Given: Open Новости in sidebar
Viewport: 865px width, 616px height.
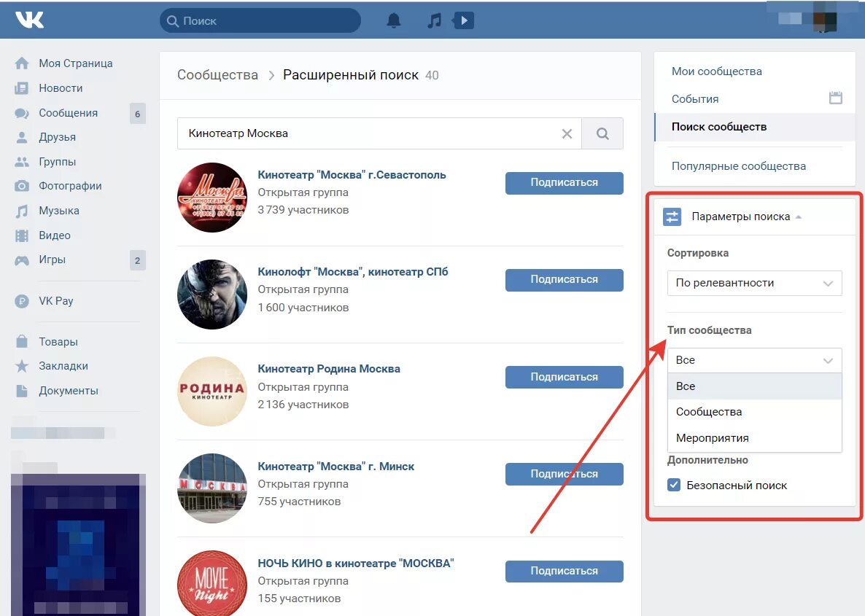Looking at the screenshot, I should tap(61, 88).
